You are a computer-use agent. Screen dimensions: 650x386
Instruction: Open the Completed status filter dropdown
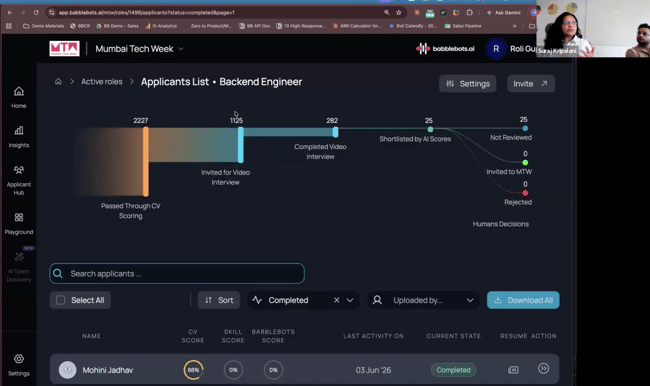pyautogui.click(x=350, y=300)
